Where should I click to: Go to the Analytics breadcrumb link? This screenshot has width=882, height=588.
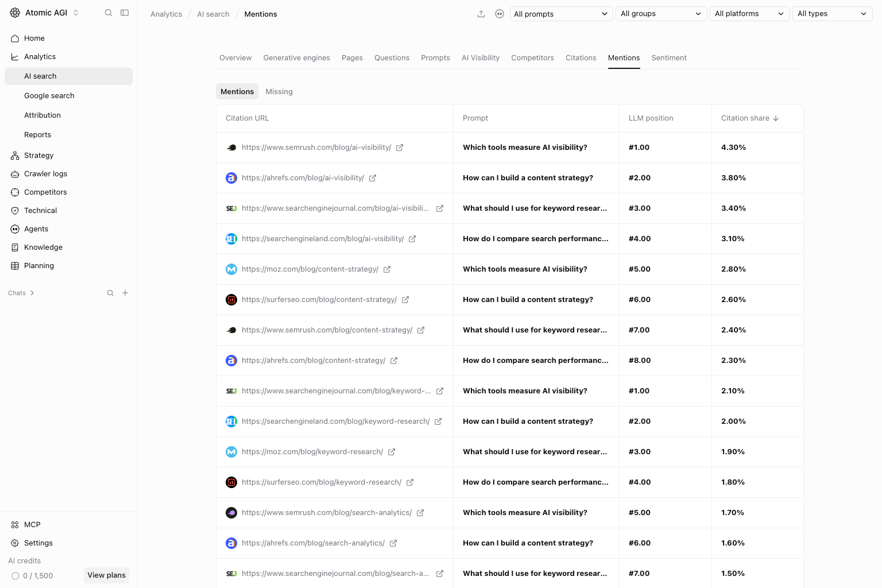pos(166,14)
